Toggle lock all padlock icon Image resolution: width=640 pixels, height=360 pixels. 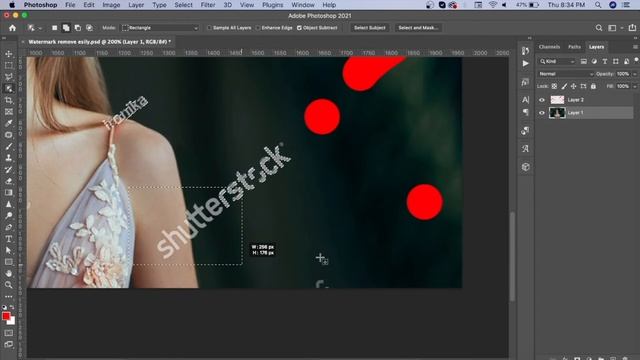coord(593,86)
